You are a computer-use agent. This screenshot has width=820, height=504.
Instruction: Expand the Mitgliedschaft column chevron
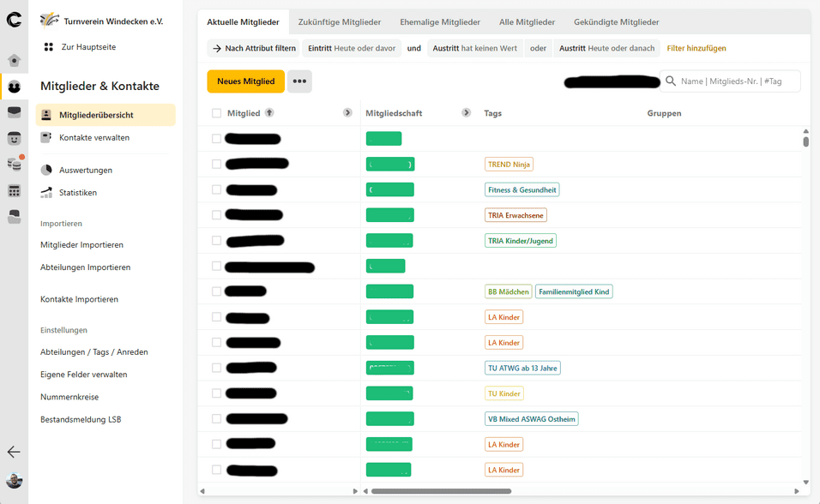coord(466,113)
